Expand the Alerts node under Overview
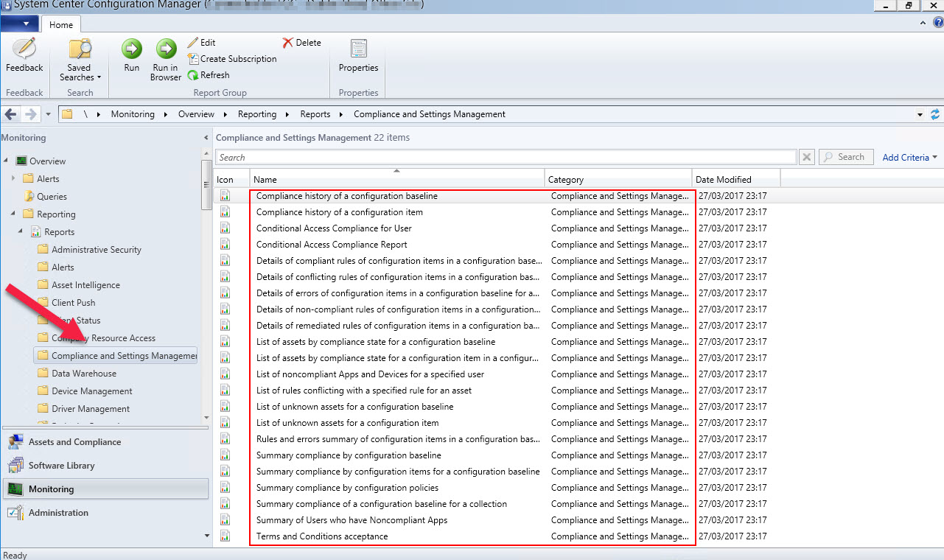Viewport: 944px width, 560px height. (13, 178)
